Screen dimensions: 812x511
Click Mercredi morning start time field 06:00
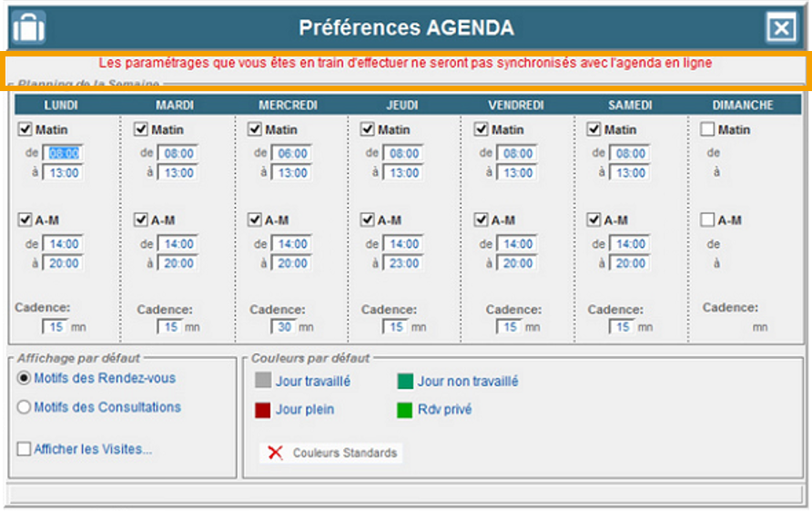point(292,154)
